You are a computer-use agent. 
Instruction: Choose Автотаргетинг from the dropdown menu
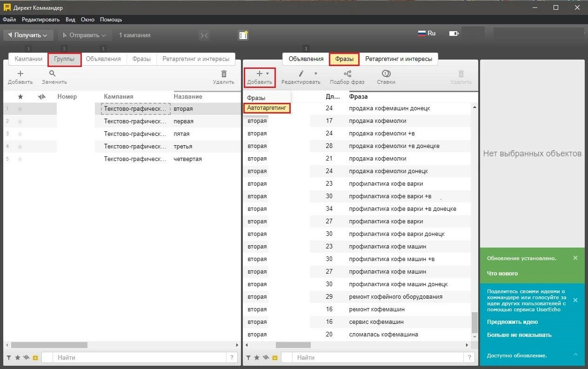pyautogui.click(x=267, y=107)
